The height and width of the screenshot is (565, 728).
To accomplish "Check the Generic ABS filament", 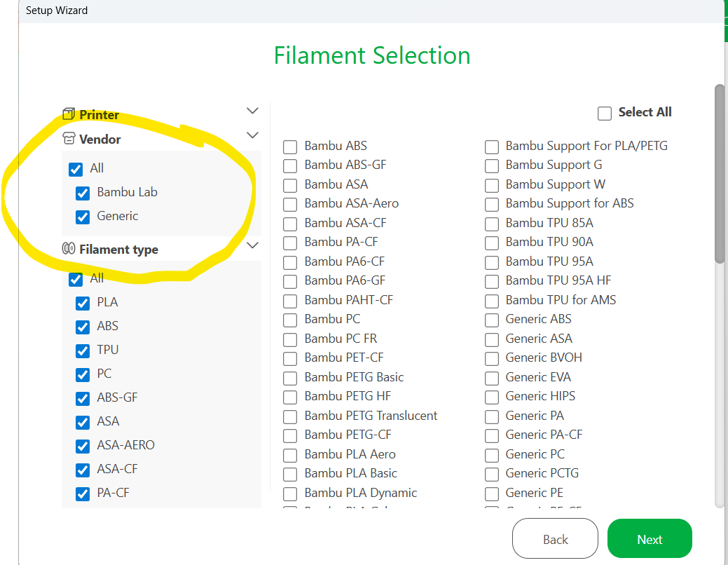I will pyautogui.click(x=492, y=320).
